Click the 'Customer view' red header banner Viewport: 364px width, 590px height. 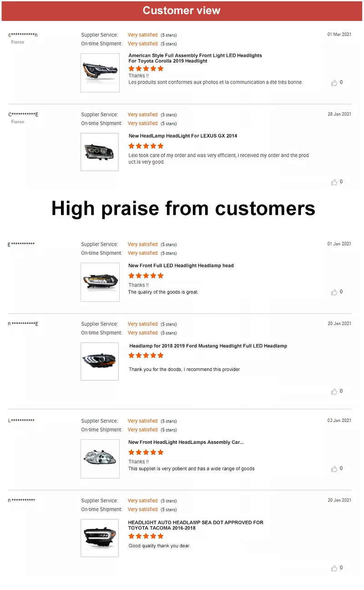click(x=182, y=10)
